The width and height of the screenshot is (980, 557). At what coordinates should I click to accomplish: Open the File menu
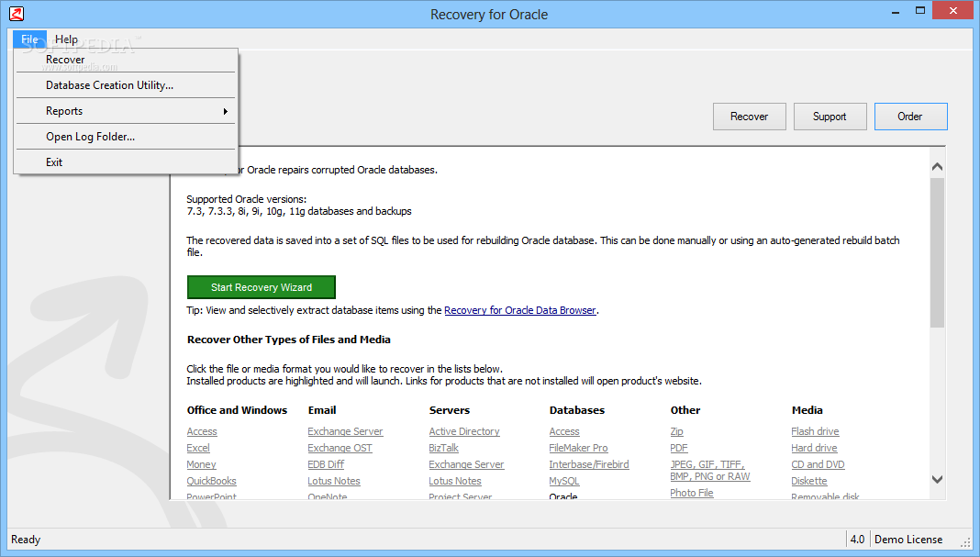pyautogui.click(x=29, y=39)
